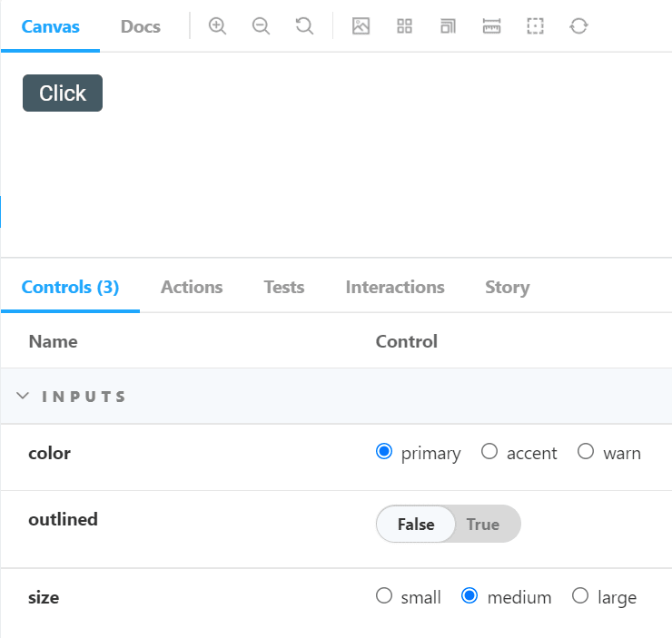Open the Actions panel tab
Screen dimensions: 672x638
tap(192, 287)
